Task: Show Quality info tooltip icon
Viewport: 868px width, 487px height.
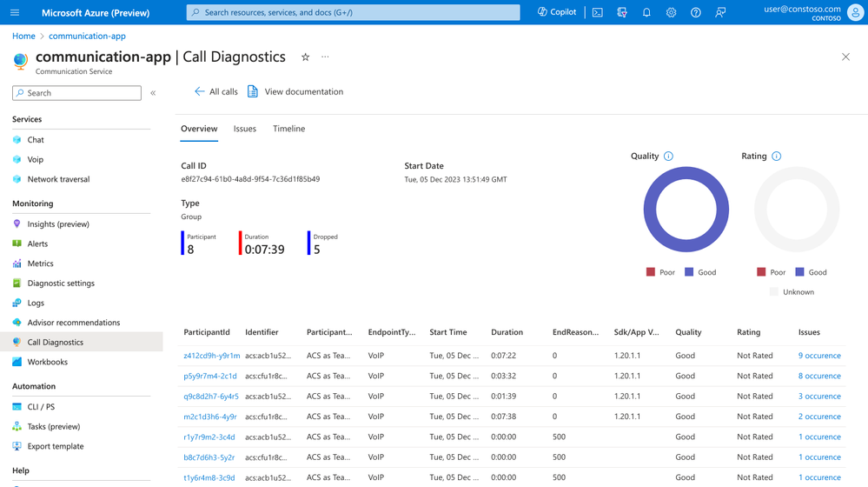Action: (x=668, y=157)
